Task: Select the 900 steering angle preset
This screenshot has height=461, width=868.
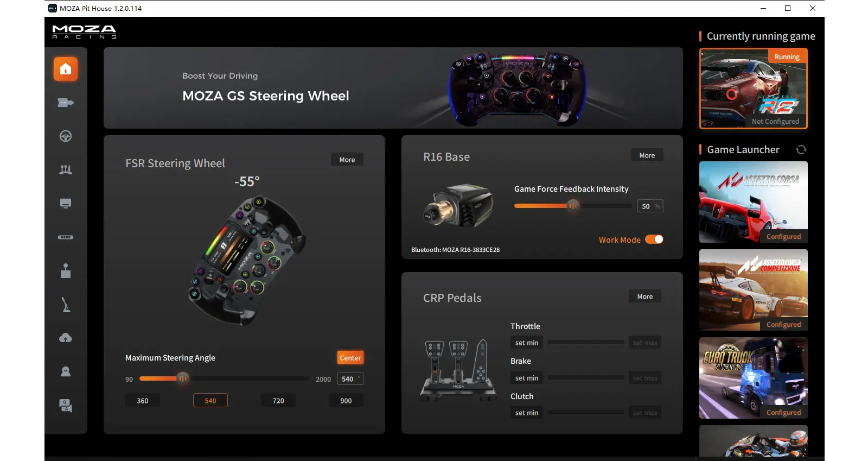Action: [x=346, y=401]
